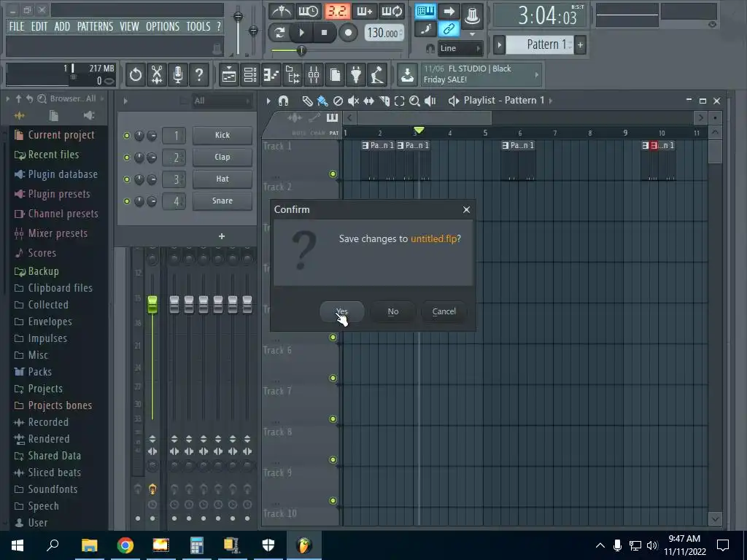Screen dimensions: 747x560
Task: Open the arrow after Playlist - Pattern 1 title
Action: tap(551, 101)
